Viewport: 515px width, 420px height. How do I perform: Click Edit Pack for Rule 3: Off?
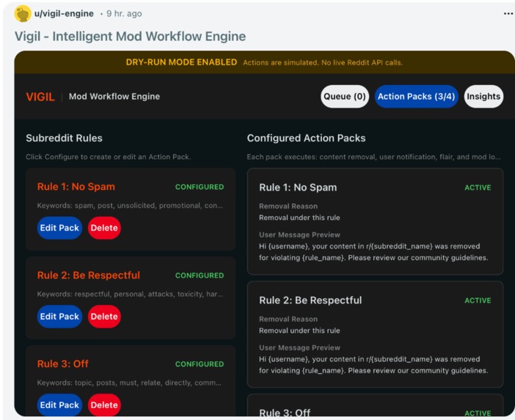pos(59,405)
